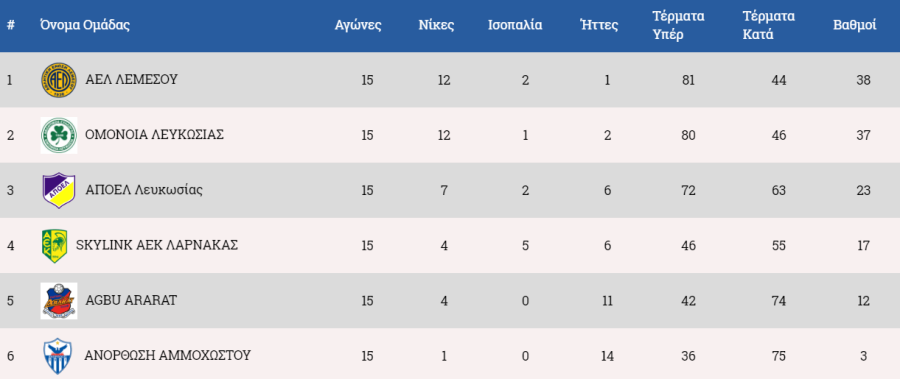
Task: Click the Ήττες column header
Action: (599, 25)
